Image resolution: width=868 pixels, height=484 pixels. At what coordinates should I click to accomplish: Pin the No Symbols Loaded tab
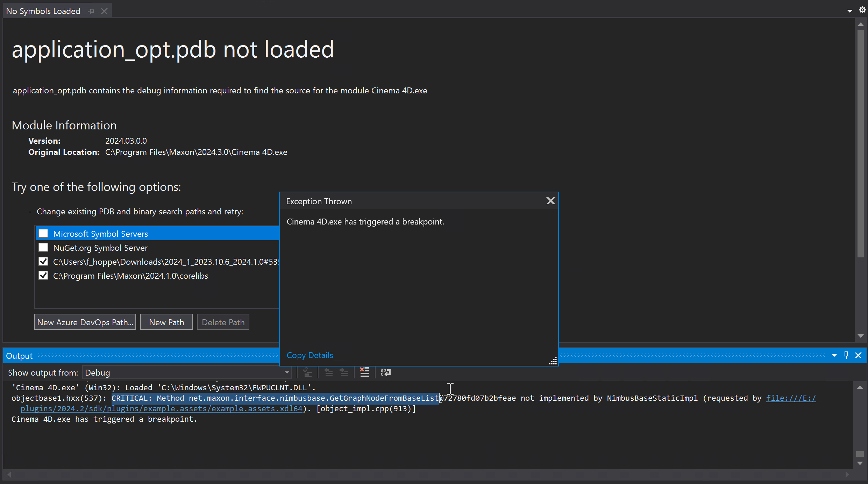click(92, 11)
